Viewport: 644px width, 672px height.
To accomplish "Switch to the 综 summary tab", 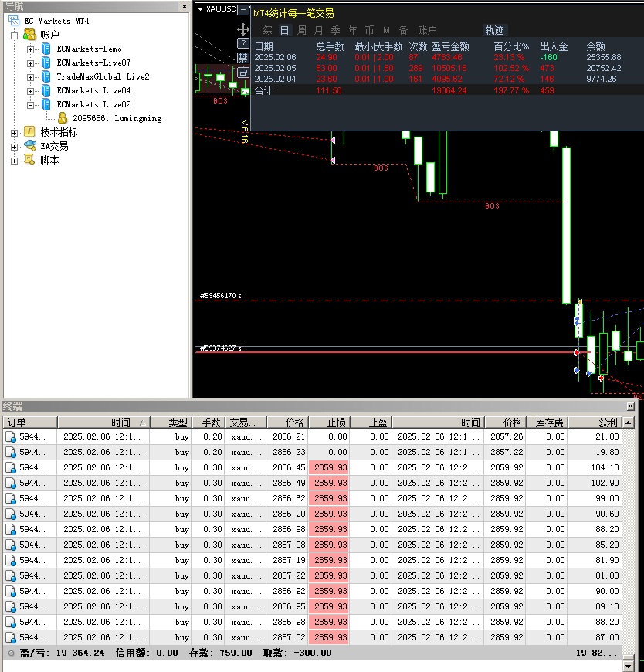I will point(267,30).
